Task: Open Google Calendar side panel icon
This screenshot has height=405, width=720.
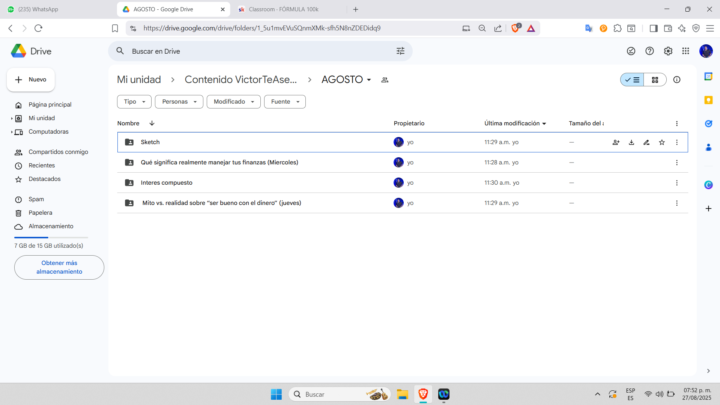Action: coord(709,76)
